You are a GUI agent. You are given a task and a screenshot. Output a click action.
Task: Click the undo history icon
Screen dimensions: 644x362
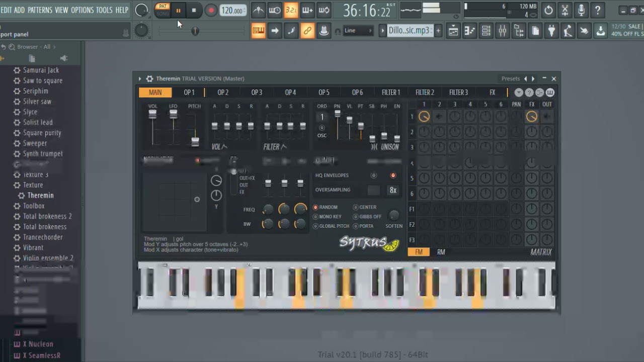[548, 10]
